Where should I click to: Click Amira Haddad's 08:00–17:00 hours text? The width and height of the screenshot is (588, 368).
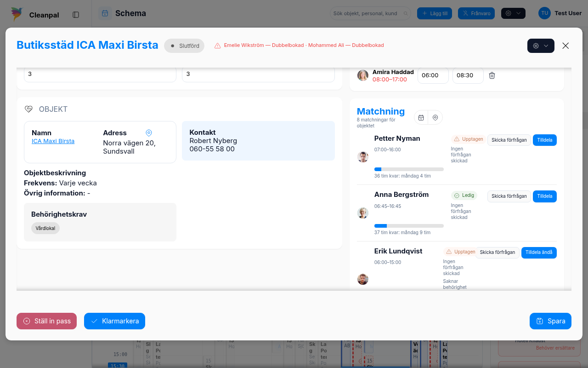point(390,80)
